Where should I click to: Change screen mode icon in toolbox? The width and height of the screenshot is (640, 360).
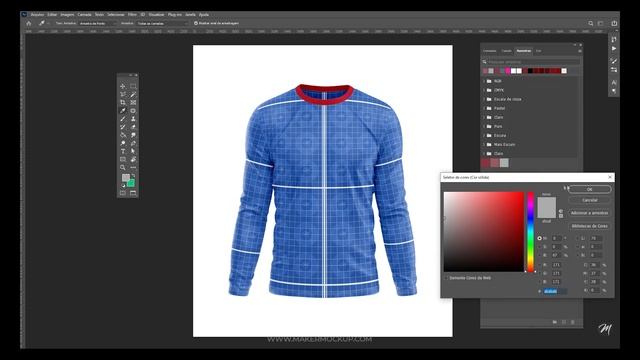click(133, 193)
